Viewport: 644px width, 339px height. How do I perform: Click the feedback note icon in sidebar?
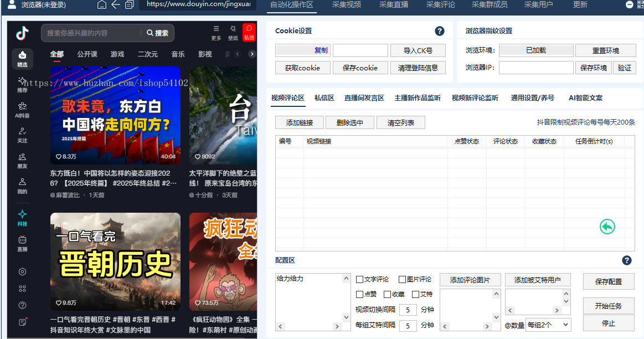(x=23, y=322)
